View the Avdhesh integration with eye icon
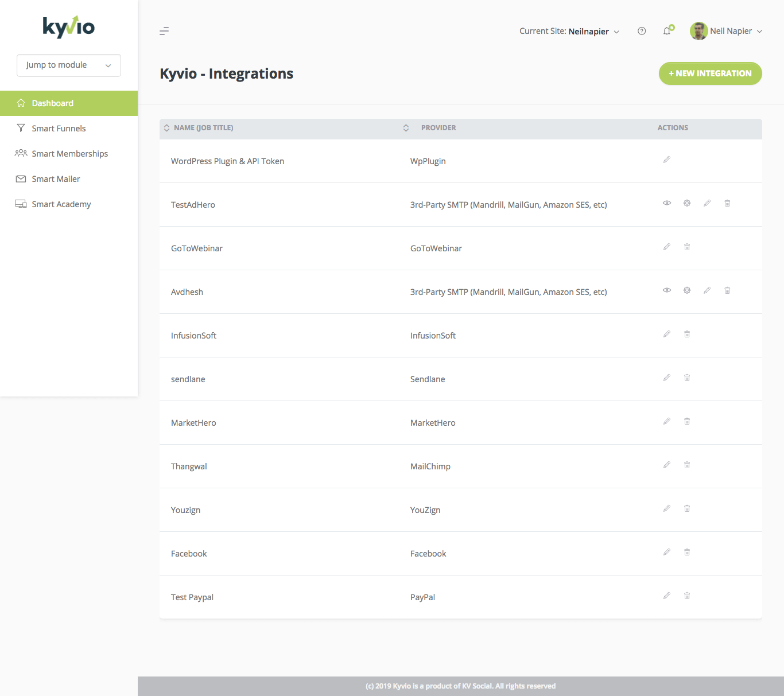This screenshot has width=784, height=696. click(667, 290)
